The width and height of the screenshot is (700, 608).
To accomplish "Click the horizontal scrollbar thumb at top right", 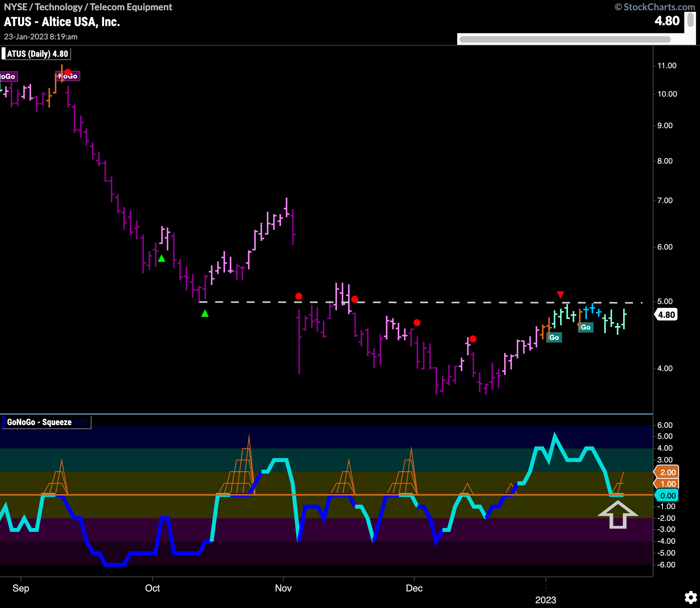I will (565, 39).
